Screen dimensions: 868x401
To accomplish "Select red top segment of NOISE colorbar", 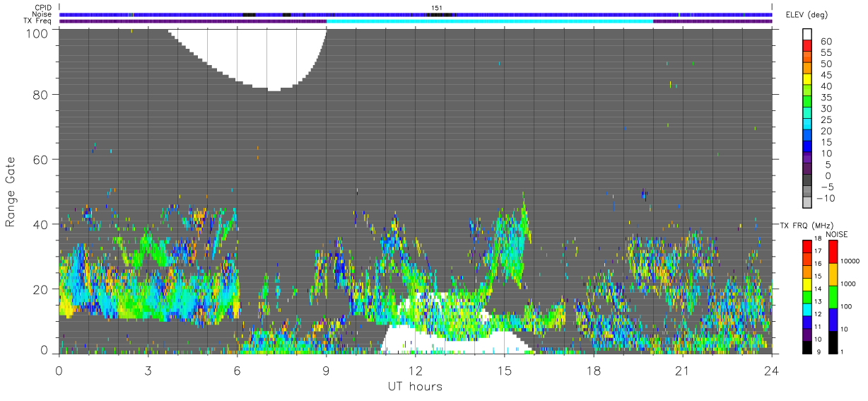I will coord(833,251).
